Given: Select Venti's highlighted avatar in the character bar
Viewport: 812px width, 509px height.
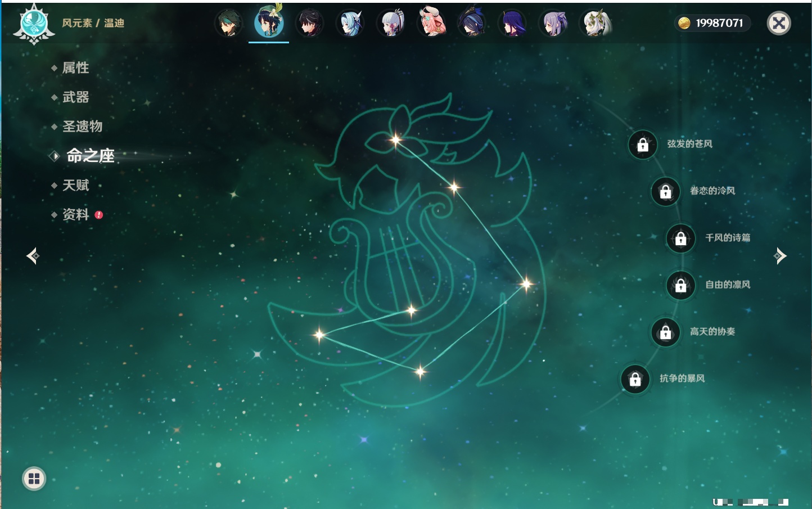Looking at the screenshot, I should 269,22.
